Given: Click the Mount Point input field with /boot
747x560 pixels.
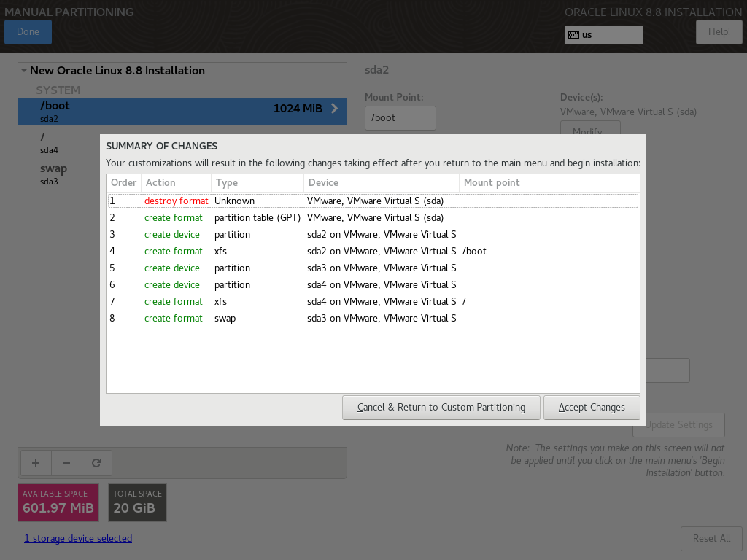Looking at the screenshot, I should coord(400,118).
